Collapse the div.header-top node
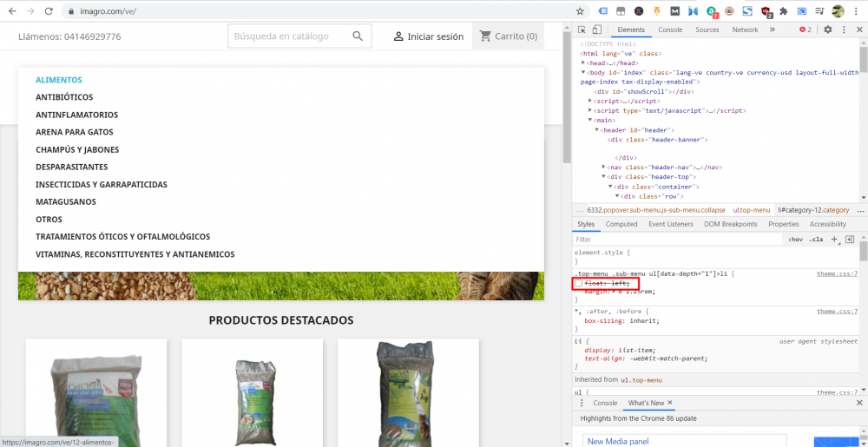Viewport: 868px width, 447px height. click(604, 177)
